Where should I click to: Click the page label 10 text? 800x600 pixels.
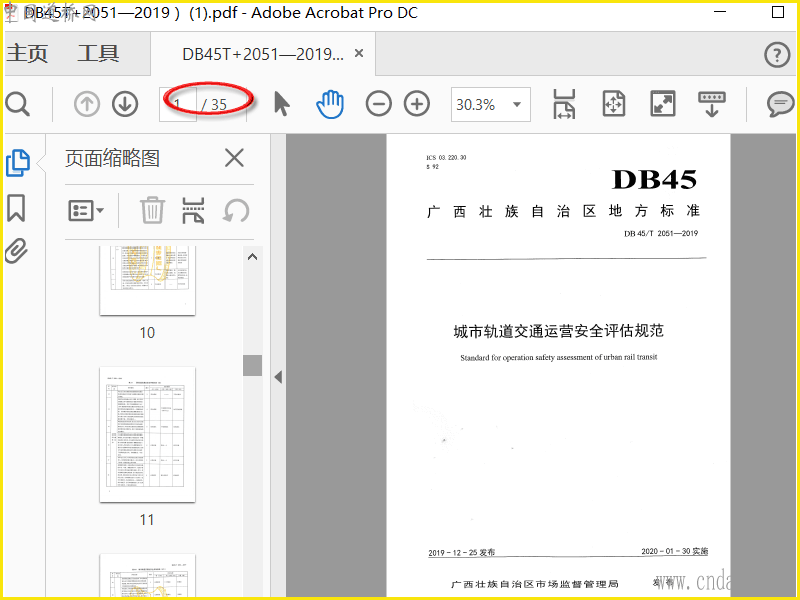coord(147,333)
